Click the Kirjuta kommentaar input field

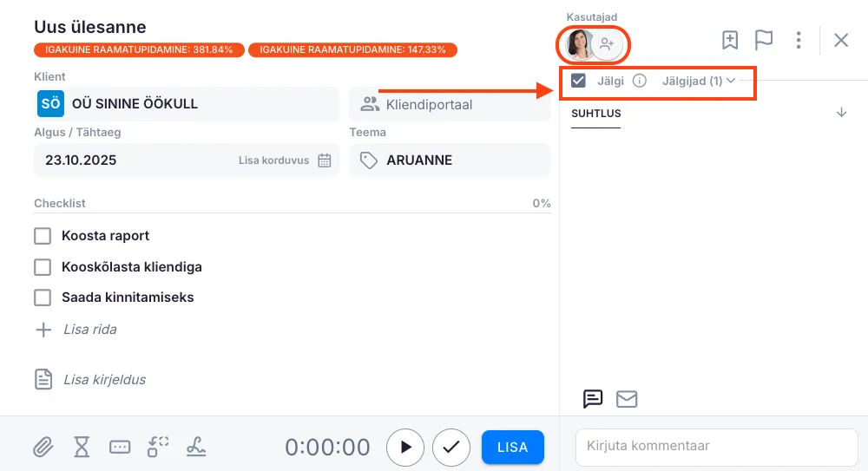coord(716,447)
